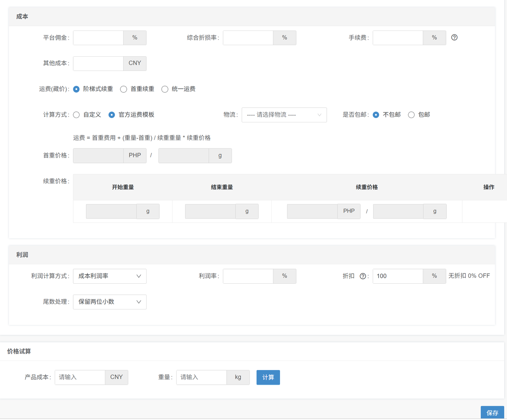Click the help icon beside 折扣
The image size is (507, 420).
(362, 276)
